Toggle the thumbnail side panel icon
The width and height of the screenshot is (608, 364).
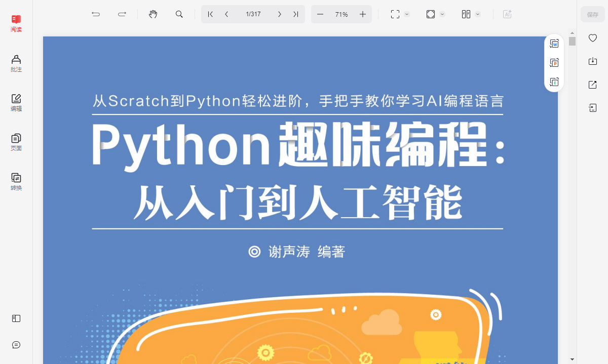pyautogui.click(x=16, y=318)
